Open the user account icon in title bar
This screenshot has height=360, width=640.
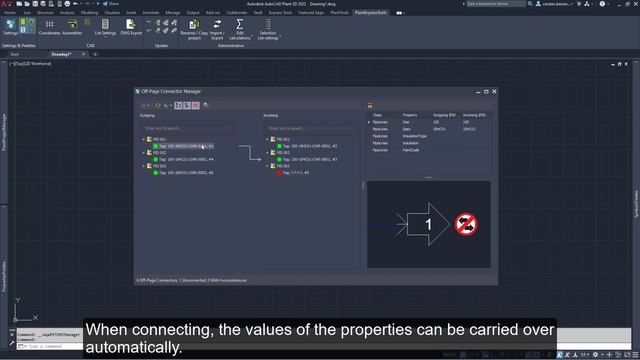[x=538, y=4]
